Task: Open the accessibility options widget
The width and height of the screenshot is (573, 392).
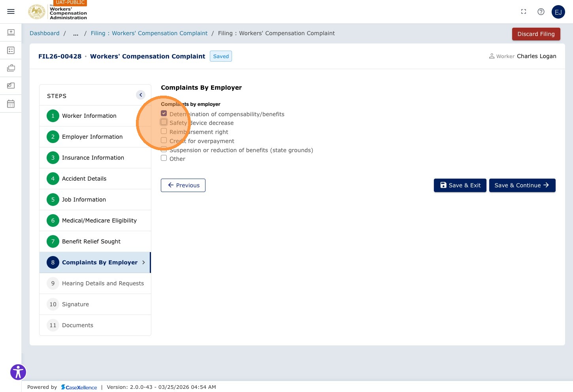Action: [18, 372]
